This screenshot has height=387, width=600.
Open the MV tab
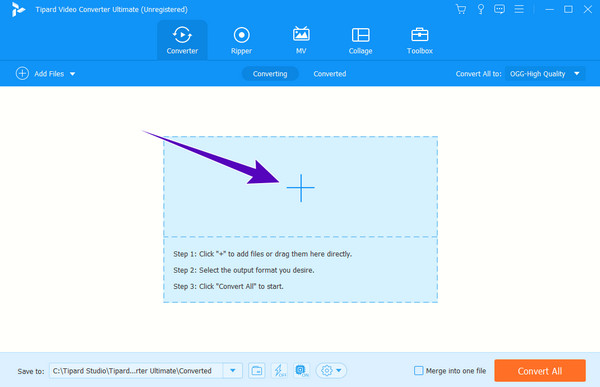click(x=301, y=40)
